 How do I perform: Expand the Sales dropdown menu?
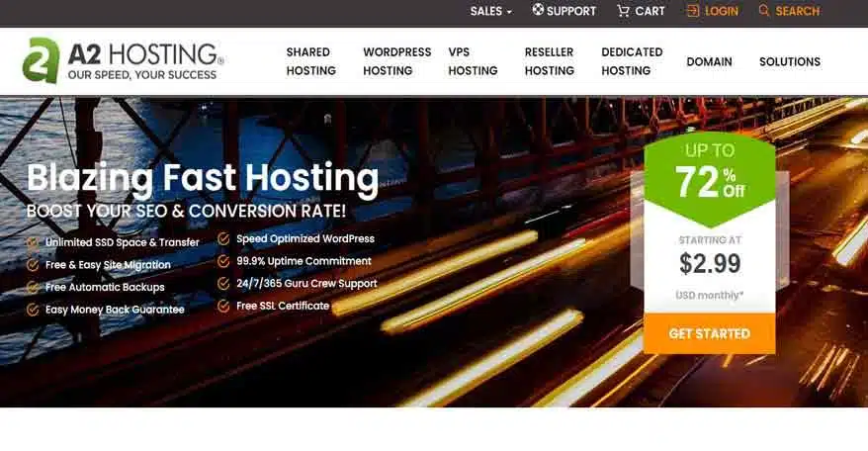491,11
